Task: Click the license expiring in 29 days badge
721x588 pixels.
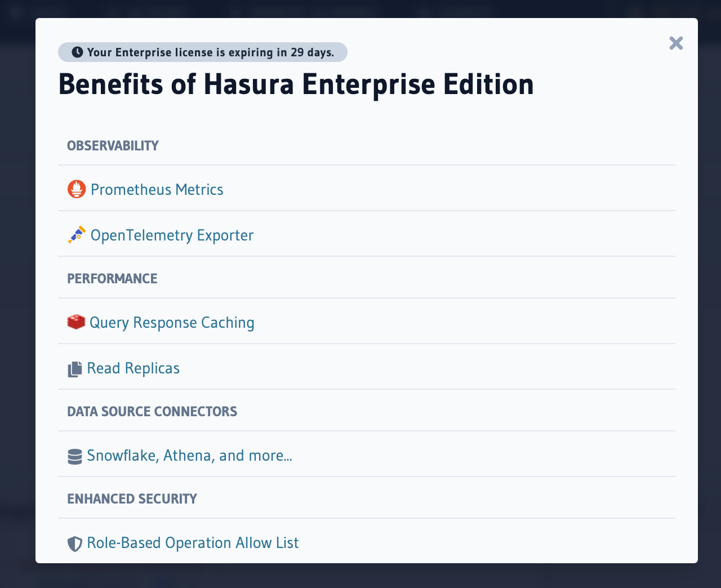Action: pyautogui.click(x=203, y=52)
